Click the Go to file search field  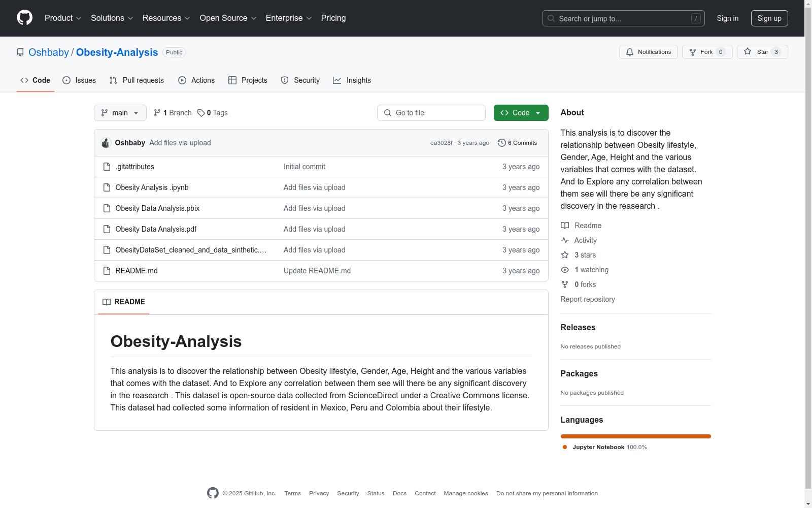point(431,113)
